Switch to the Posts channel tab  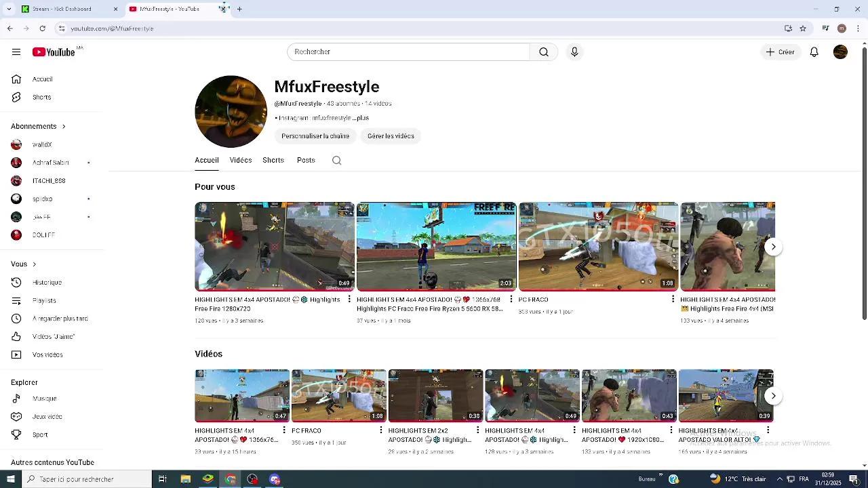[x=306, y=161]
